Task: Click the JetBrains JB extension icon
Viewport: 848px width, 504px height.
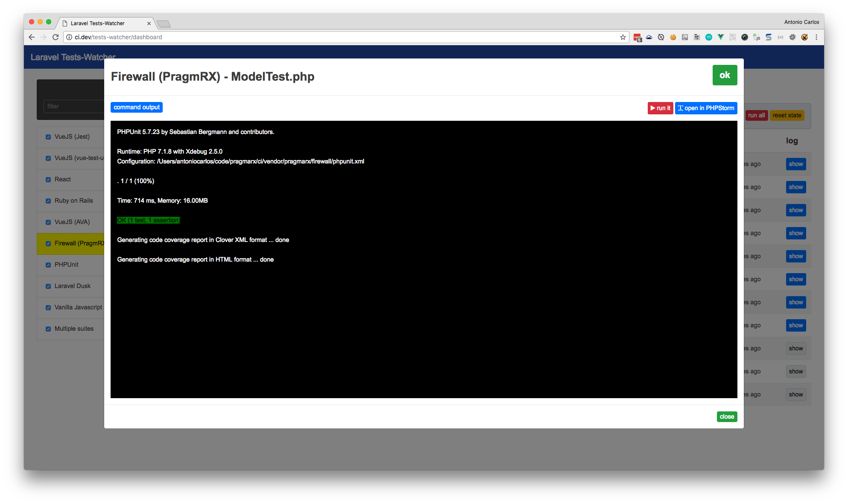Action: 685,37
